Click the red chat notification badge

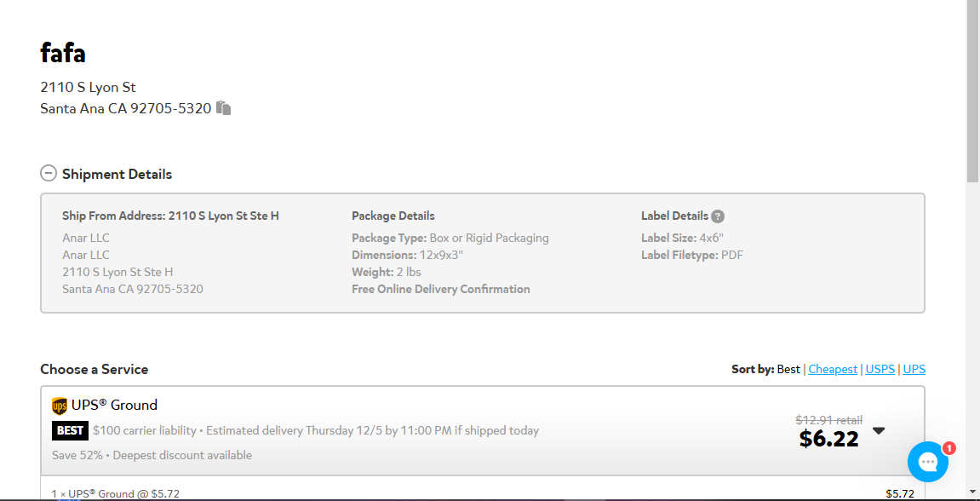[x=948, y=448]
